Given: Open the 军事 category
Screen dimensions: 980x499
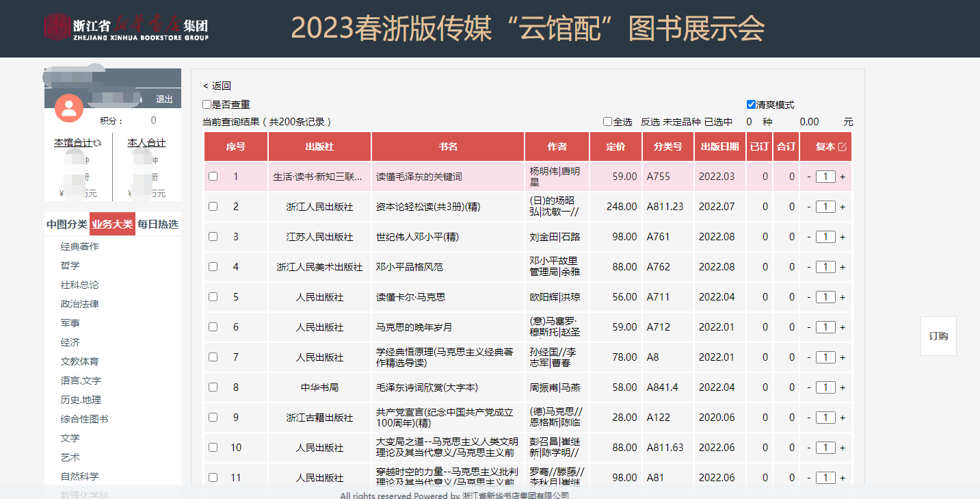Looking at the screenshot, I should point(70,323).
